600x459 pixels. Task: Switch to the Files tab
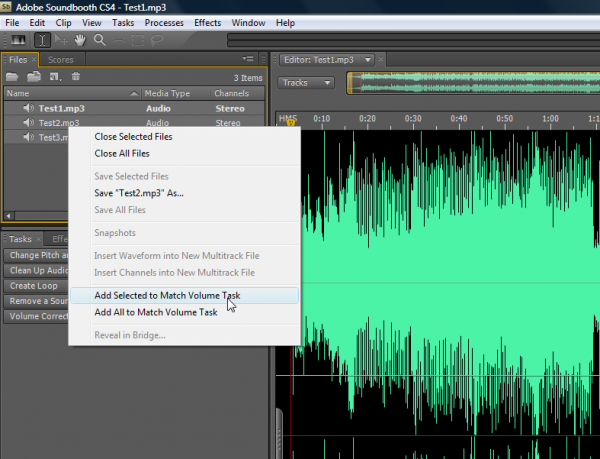[18, 60]
